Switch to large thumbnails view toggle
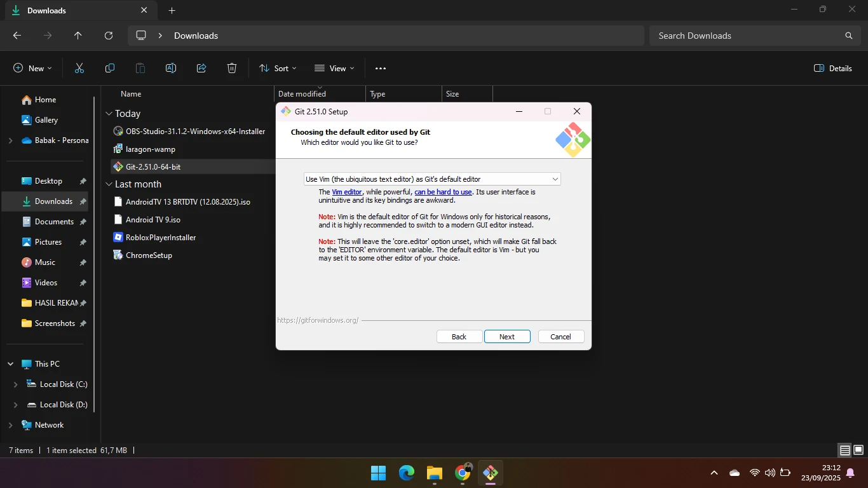The image size is (868, 488). tap(858, 450)
